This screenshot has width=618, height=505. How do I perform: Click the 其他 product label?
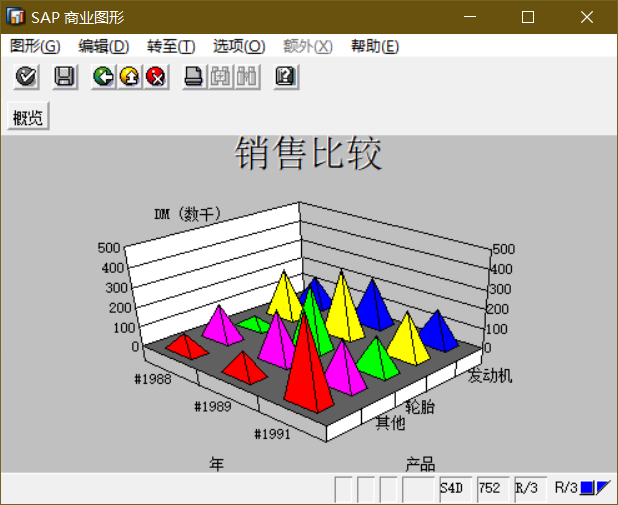pos(390,423)
